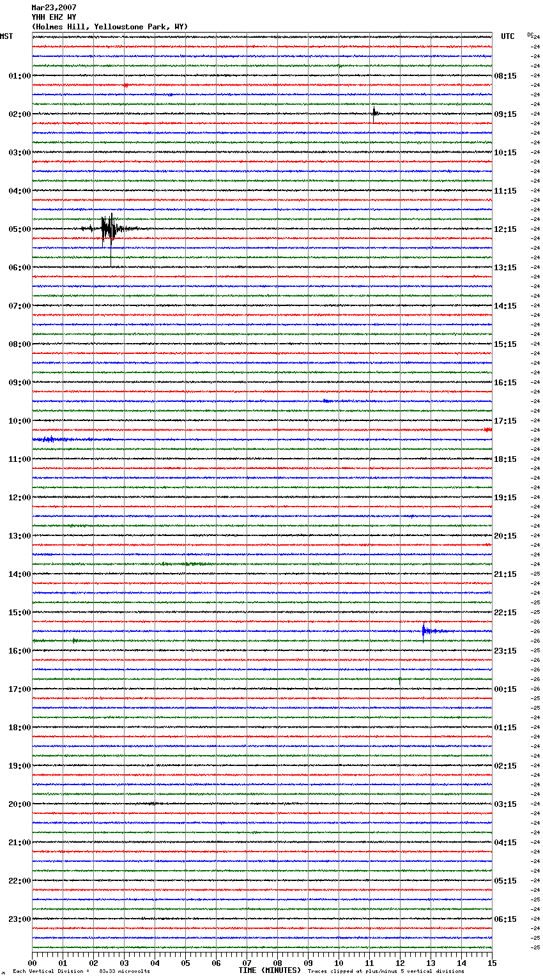Click the 04:00 MST row label

coord(20,191)
